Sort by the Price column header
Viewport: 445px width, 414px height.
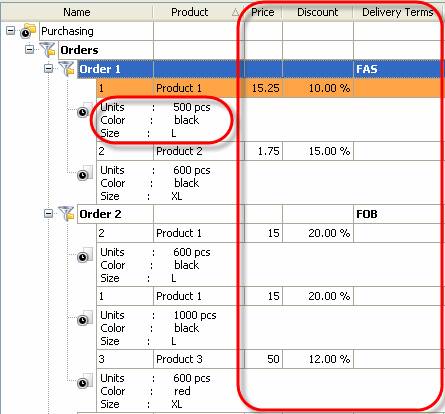[x=263, y=12]
